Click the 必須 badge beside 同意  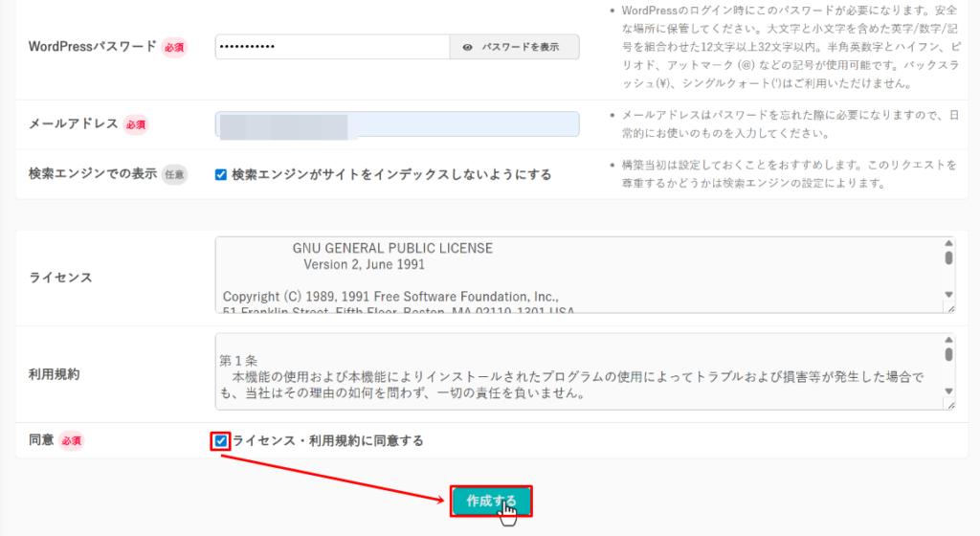pos(72,441)
